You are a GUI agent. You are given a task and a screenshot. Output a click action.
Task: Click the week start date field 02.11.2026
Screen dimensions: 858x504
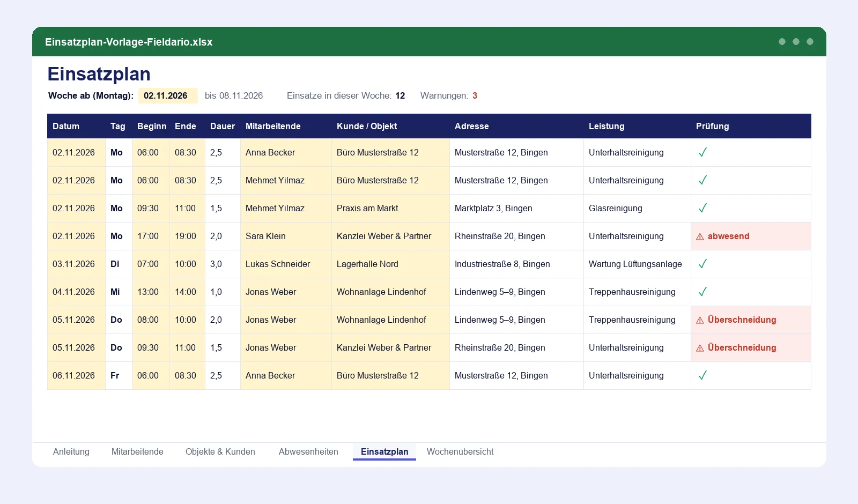[168, 95]
